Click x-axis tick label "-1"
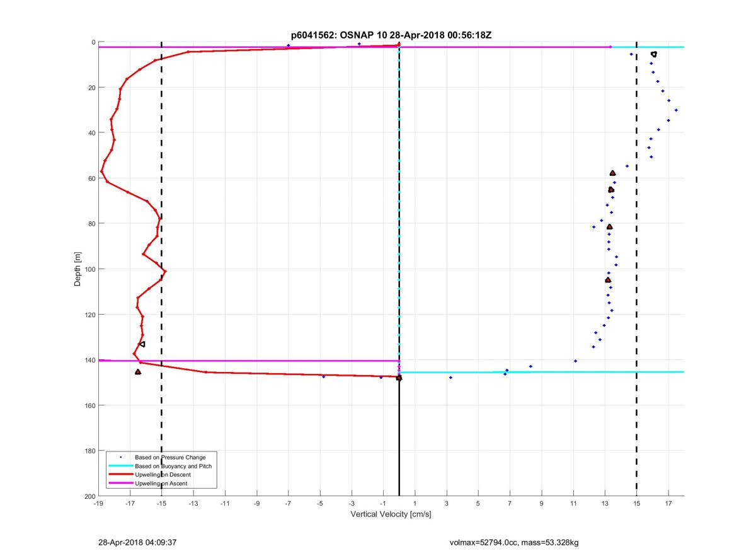This screenshot has width=756, height=558. click(382, 504)
